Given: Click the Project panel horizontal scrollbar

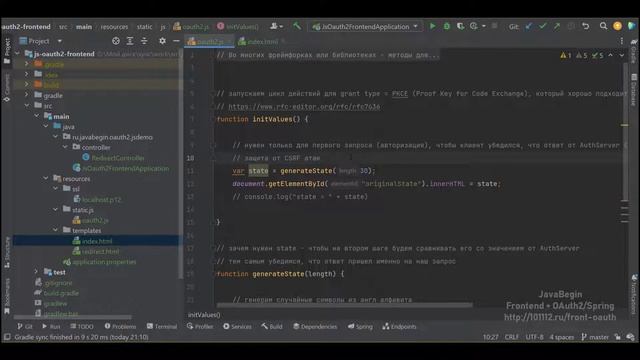Looking at the screenshot, I should [x=73, y=317].
